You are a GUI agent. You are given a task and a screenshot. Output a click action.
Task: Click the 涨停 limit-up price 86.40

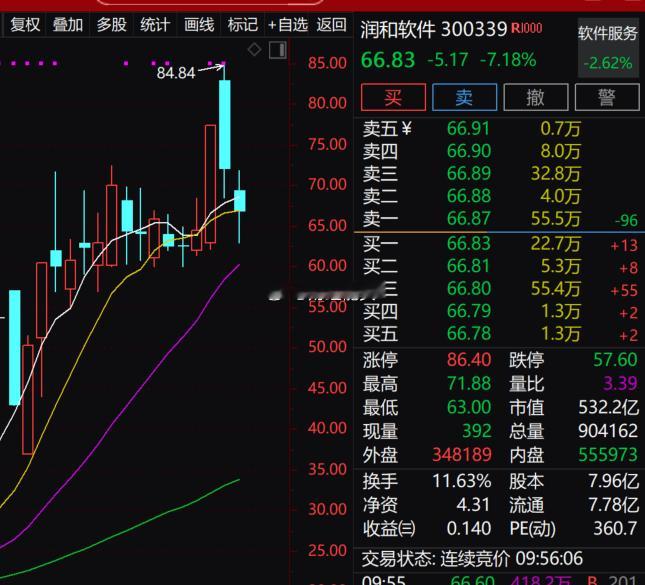coord(469,360)
